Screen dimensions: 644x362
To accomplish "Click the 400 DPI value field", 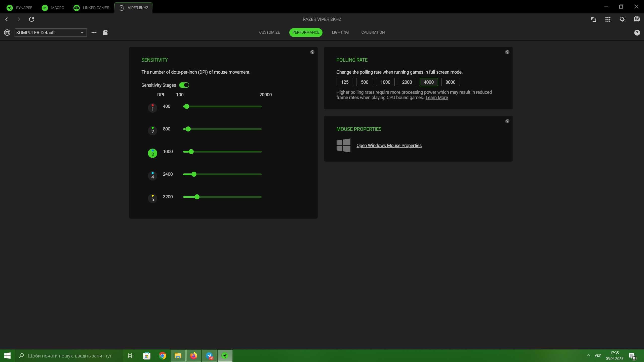I will pyautogui.click(x=167, y=106).
